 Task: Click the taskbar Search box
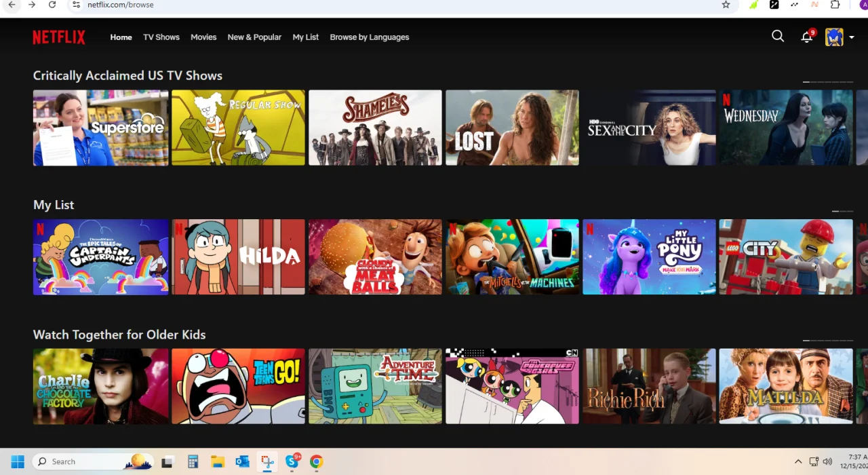[x=92, y=461]
